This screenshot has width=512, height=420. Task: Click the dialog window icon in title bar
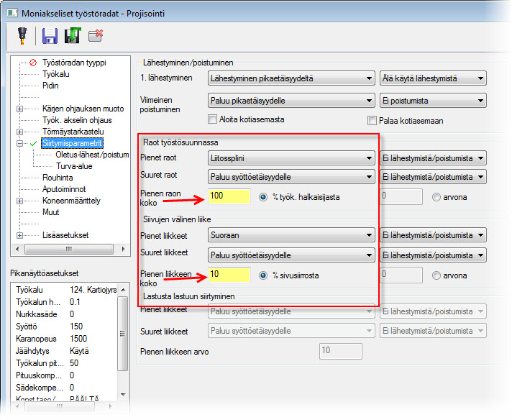tap(12, 13)
